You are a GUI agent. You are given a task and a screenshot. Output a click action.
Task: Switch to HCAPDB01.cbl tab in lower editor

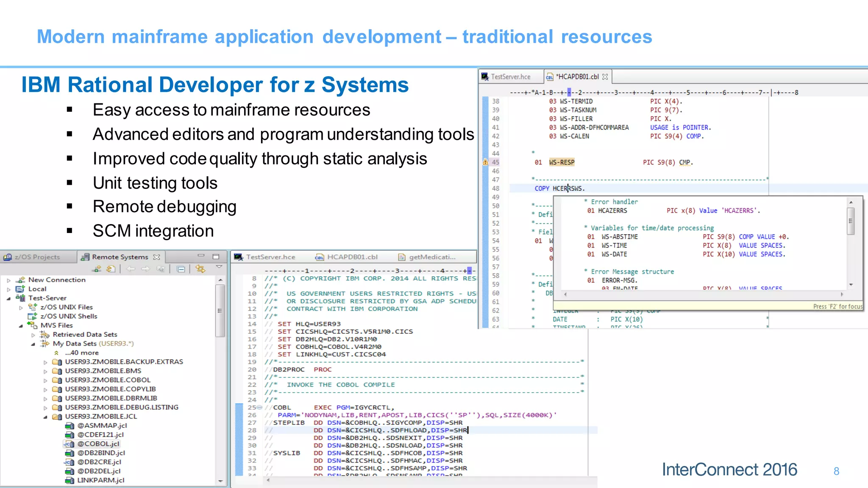[346, 257]
